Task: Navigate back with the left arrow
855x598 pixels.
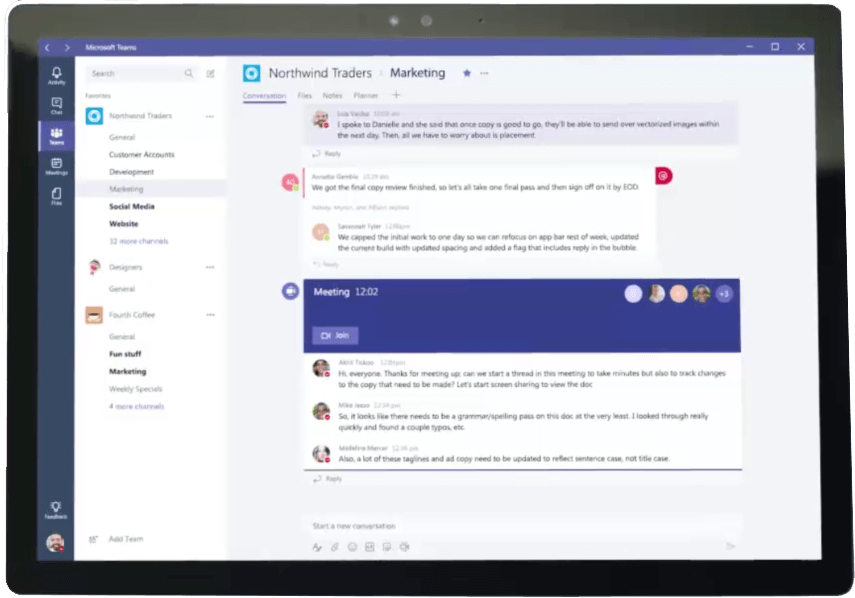Action: pos(47,47)
